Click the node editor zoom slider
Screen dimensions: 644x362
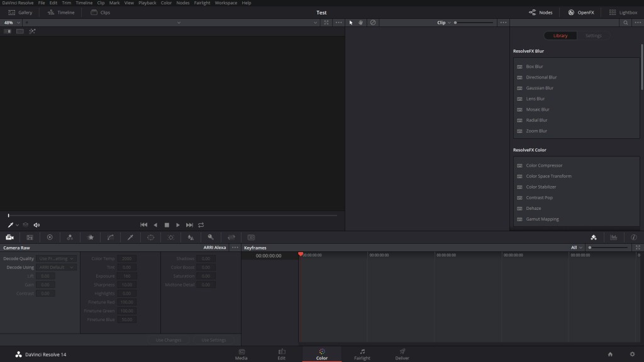(x=474, y=23)
